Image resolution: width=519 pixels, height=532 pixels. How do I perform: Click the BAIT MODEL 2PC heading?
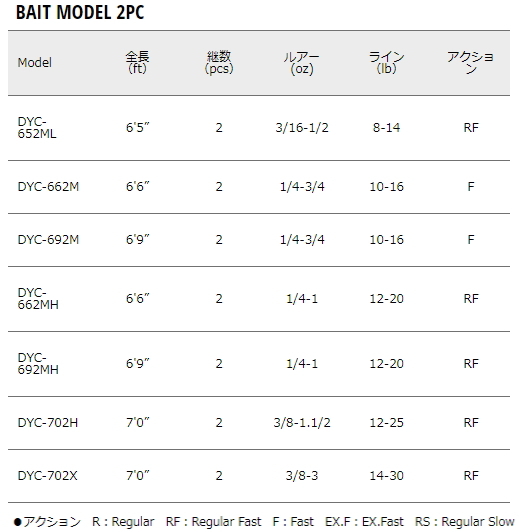(x=80, y=13)
